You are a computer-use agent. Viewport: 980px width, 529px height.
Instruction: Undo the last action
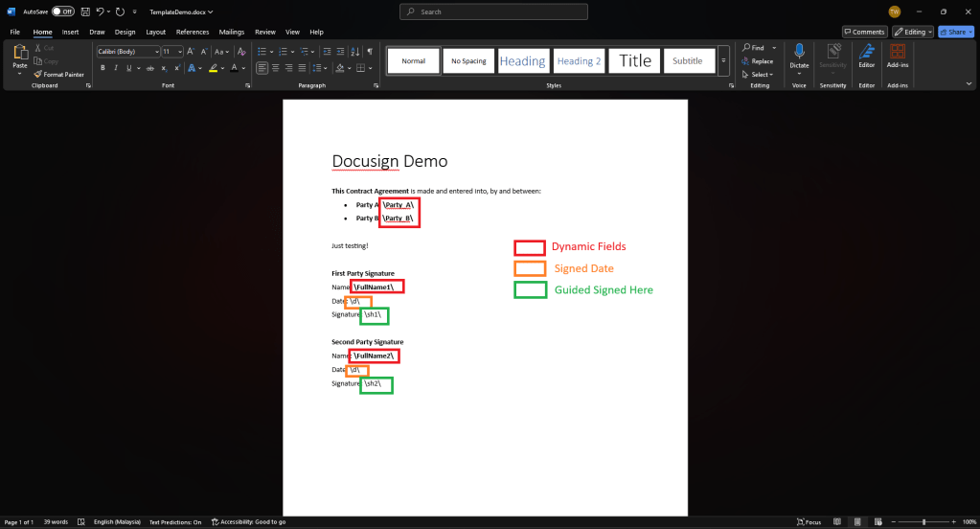(x=100, y=11)
